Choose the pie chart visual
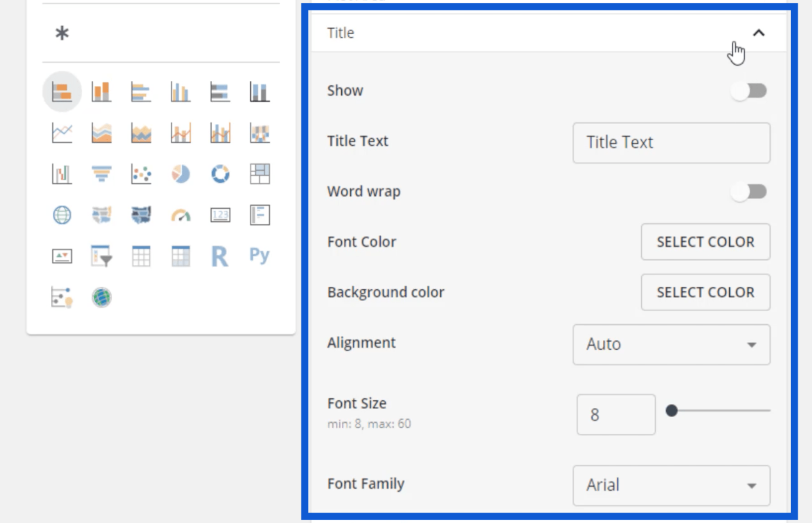812x523 pixels. coord(181,174)
